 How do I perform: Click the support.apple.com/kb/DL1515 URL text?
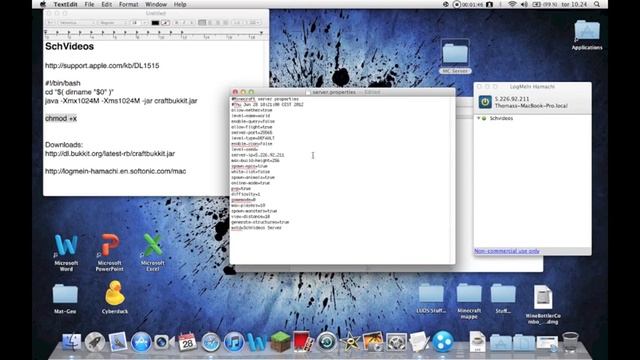[x=102, y=66]
